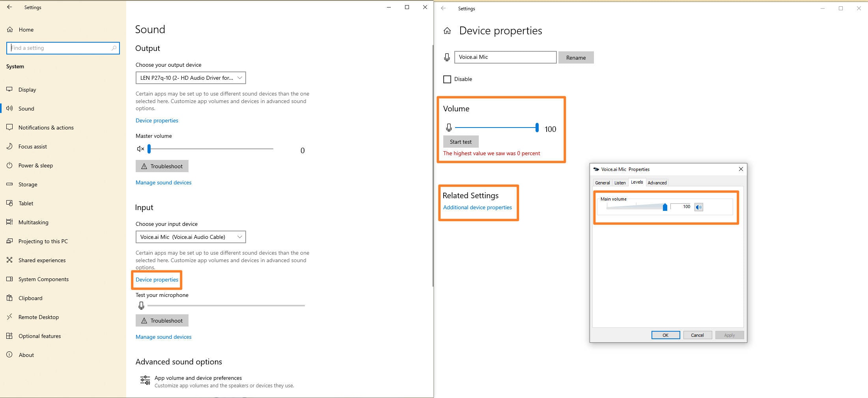Select the Levels tab in Properties dialog
This screenshot has height=398, width=868.
click(637, 182)
